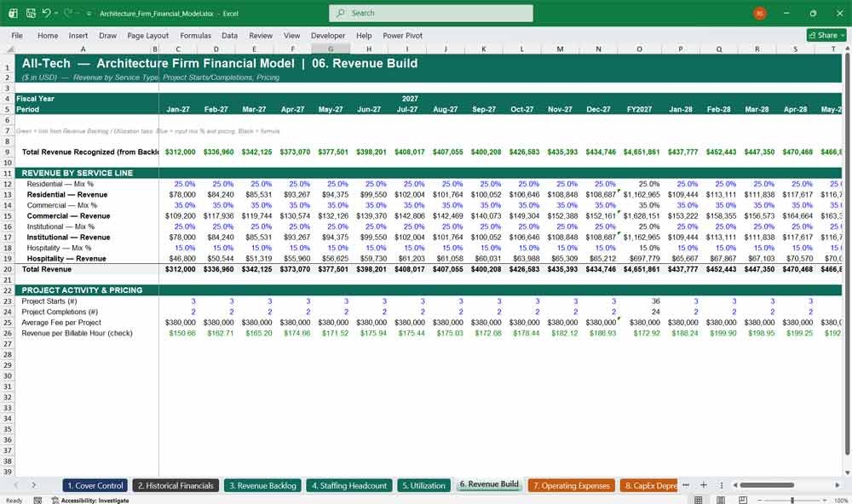Click the vertical scrollbar down arrow
Screen dimensions: 852x504
click(x=847, y=472)
